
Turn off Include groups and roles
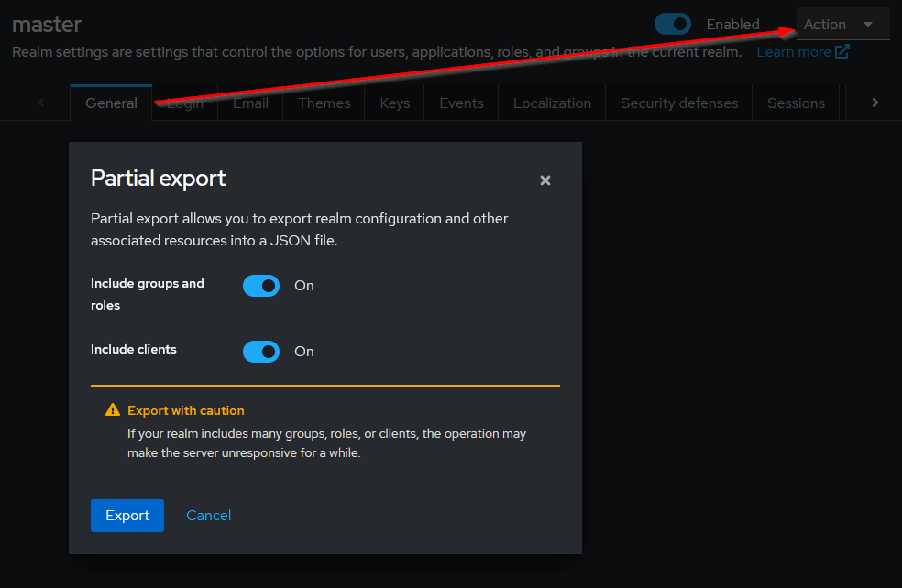[261, 286]
